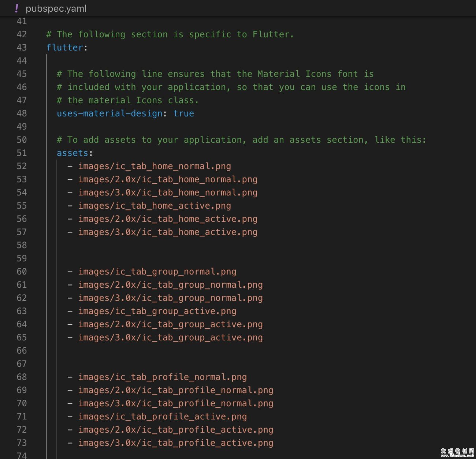Click images/2.0x/ic_tab_profile_normal.png asset entry
Image resolution: width=476 pixels, height=459 pixels.
[x=175, y=390]
